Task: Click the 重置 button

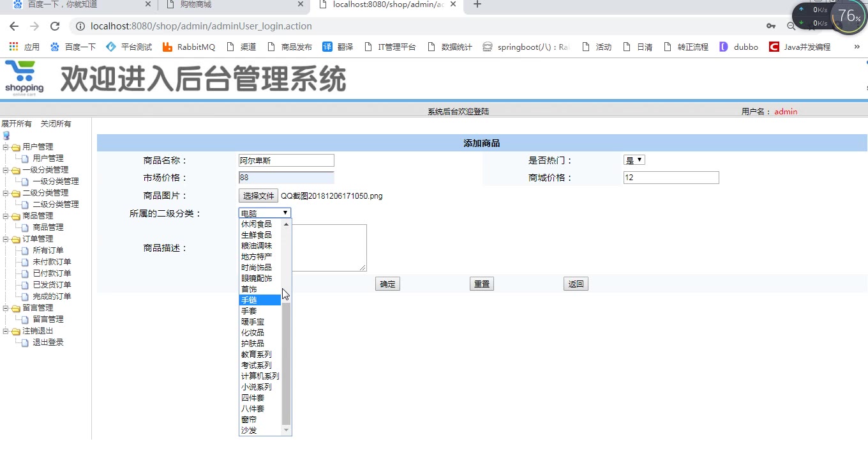Action: click(x=482, y=284)
